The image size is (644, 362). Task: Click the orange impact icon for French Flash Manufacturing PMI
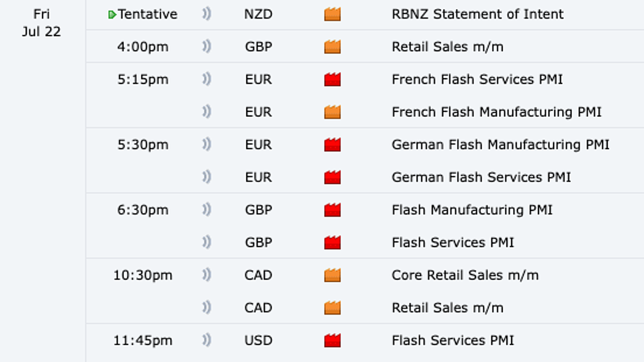(x=332, y=112)
